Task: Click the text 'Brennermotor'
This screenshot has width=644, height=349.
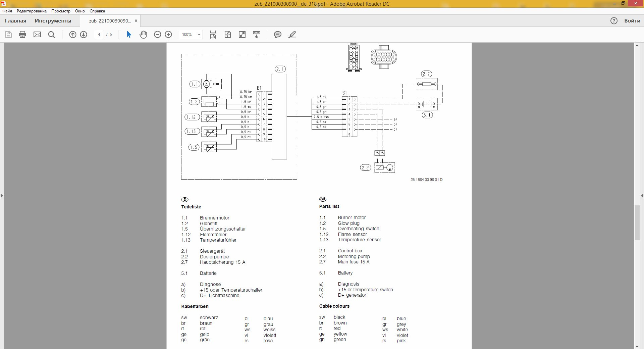Action: [x=215, y=218]
